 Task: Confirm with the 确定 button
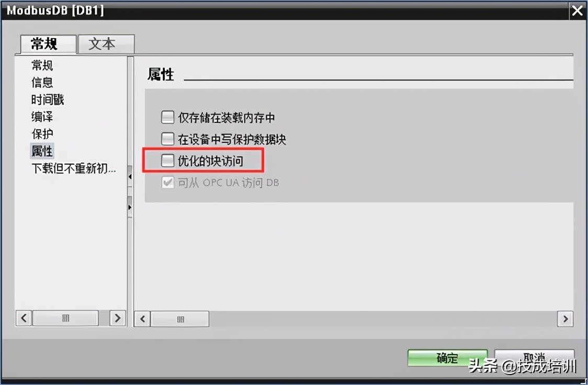pyautogui.click(x=447, y=358)
